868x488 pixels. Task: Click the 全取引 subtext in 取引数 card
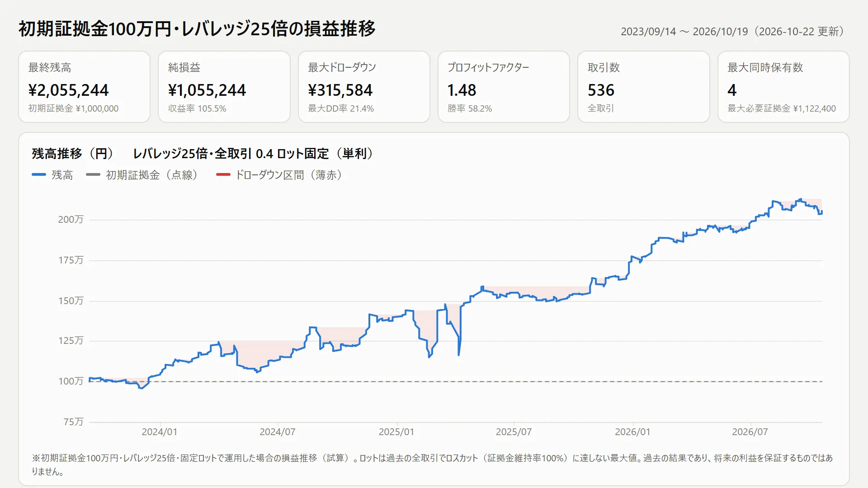click(601, 108)
